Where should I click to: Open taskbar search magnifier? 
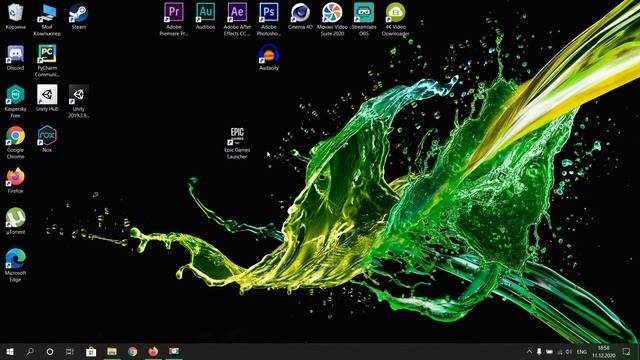click(30, 351)
